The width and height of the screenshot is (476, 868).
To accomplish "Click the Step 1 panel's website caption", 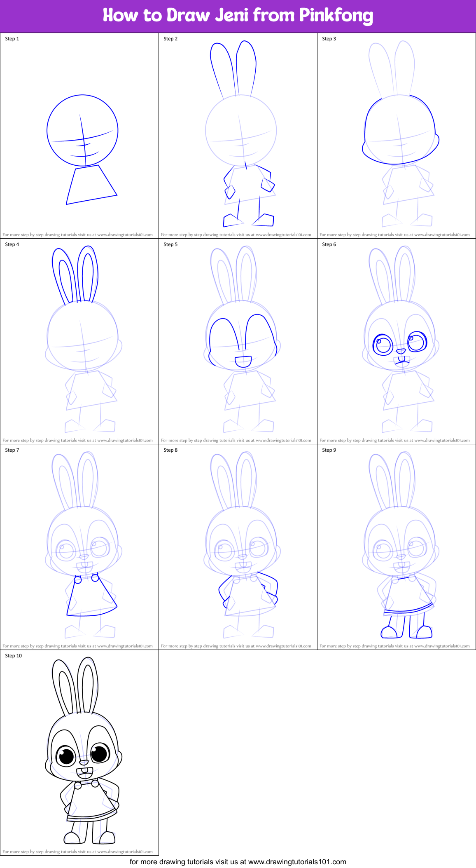I will pos(77,235).
